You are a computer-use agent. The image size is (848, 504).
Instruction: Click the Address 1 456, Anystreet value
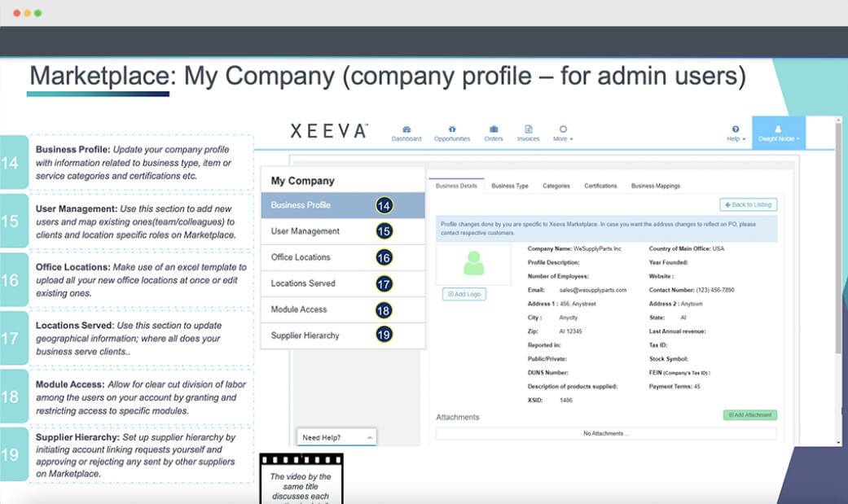pyautogui.click(x=578, y=304)
